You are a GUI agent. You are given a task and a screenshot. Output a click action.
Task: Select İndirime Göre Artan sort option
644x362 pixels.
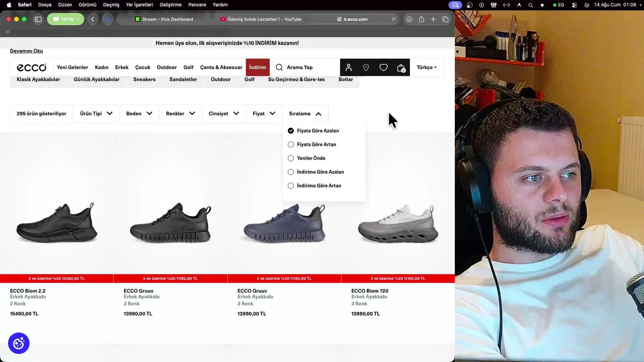314,186
